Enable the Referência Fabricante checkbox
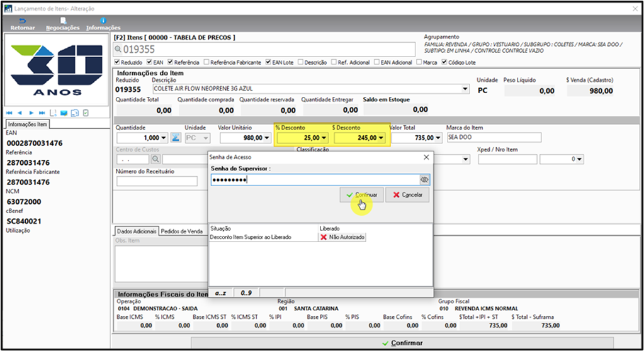Viewport: 644px width, 351px height. (206, 62)
